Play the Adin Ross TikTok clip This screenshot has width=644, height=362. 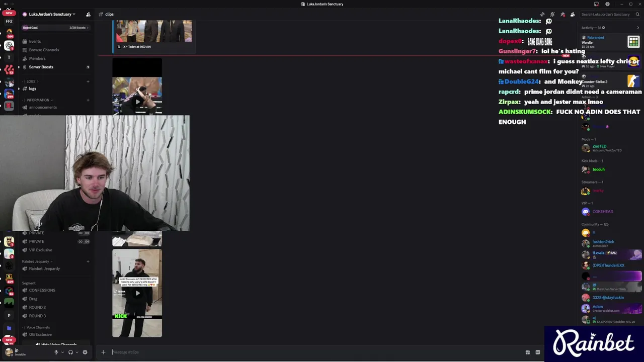coord(137,293)
